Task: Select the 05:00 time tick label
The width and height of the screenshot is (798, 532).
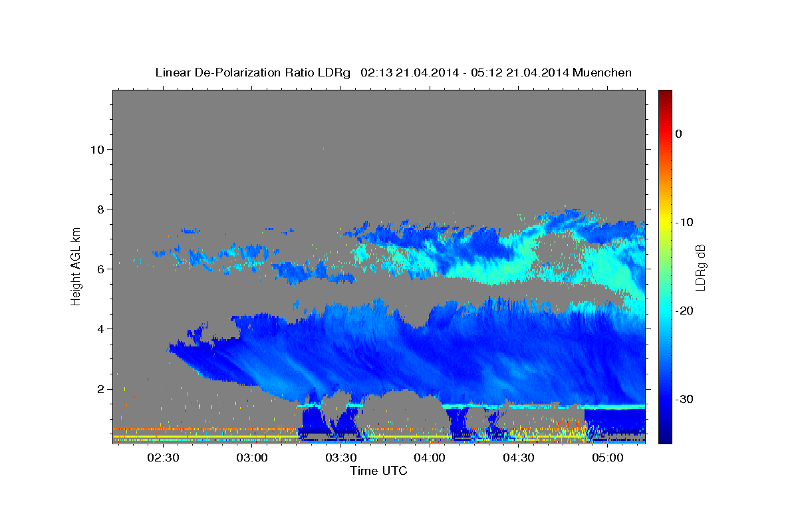Action: [608, 458]
